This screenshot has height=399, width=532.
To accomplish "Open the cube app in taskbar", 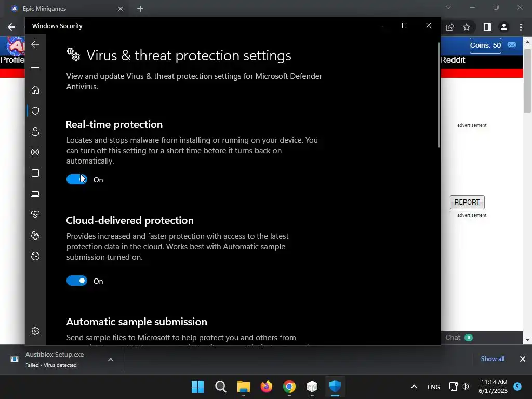I will 312,387.
